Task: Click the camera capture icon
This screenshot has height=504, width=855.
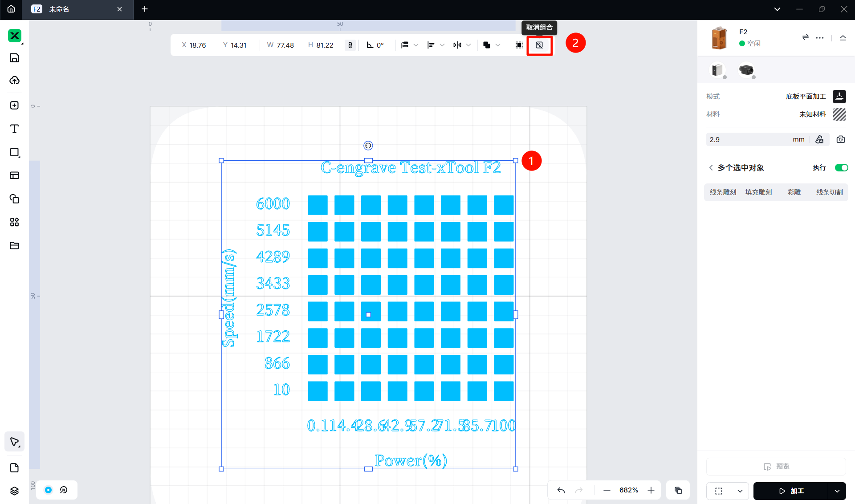Action: click(840, 139)
